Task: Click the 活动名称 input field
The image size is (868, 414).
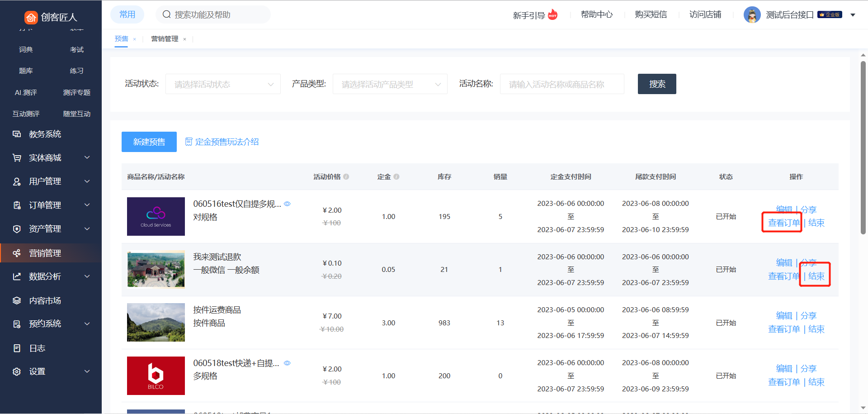Action: pyautogui.click(x=561, y=84)
